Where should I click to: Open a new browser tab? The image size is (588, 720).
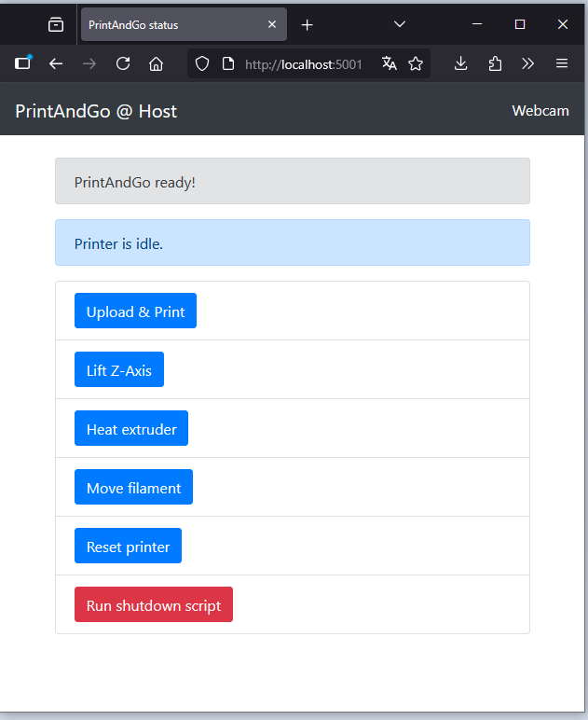pos(307,25)
